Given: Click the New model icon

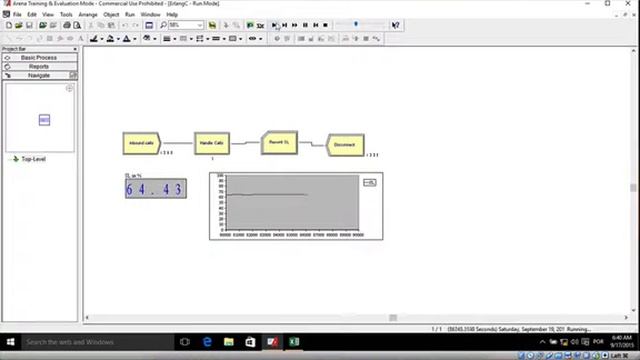Looking at the screenshot, I should (x=9, y=25).
